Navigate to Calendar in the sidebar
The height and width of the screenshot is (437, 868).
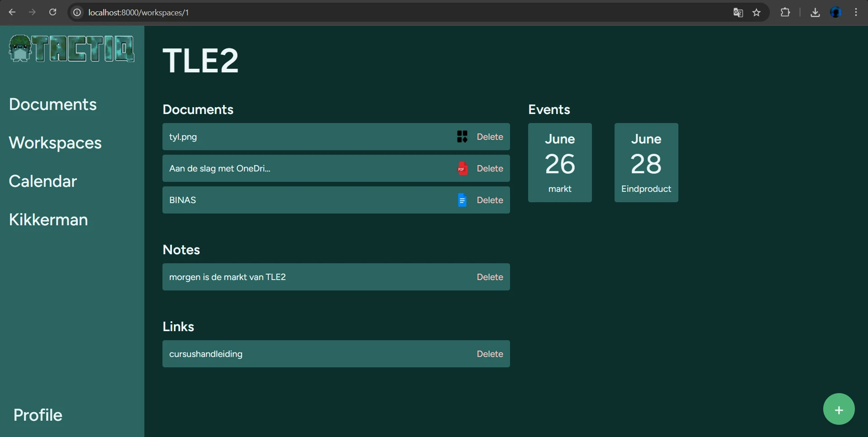click(x=43, y=181)
